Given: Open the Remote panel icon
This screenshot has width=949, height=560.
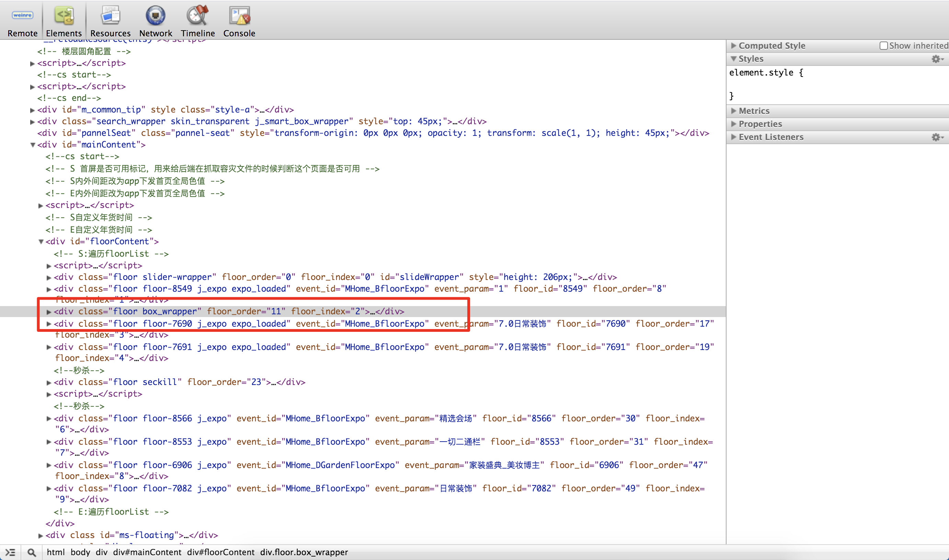Looking at the screenshot, I should pos(22,16).
